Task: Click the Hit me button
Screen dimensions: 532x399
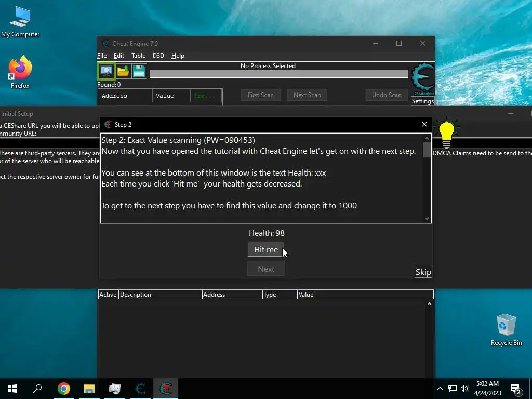Action: tap(266, 249)
